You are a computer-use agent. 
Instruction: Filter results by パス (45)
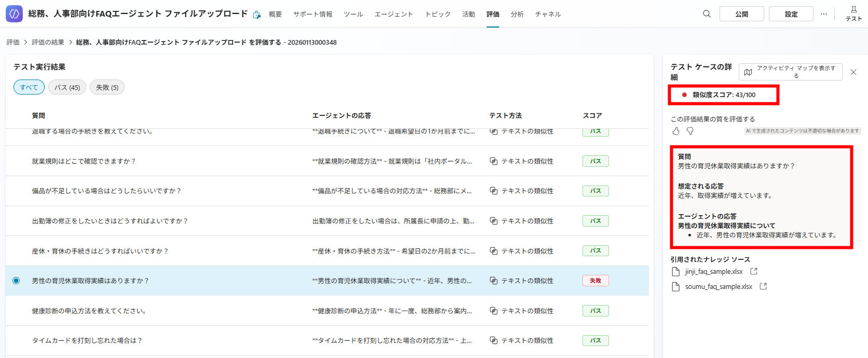tap(67, 87)
